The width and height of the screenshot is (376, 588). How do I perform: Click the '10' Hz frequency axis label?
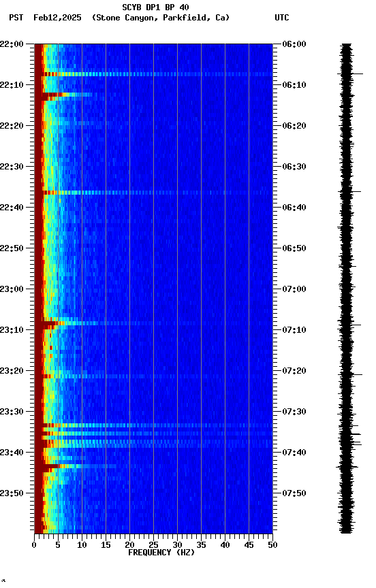coord(82,545)
